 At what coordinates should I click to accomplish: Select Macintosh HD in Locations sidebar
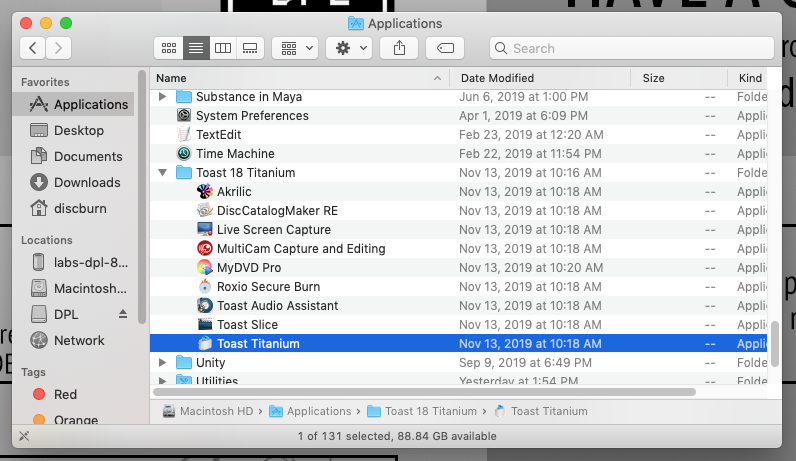click(75, 288)
